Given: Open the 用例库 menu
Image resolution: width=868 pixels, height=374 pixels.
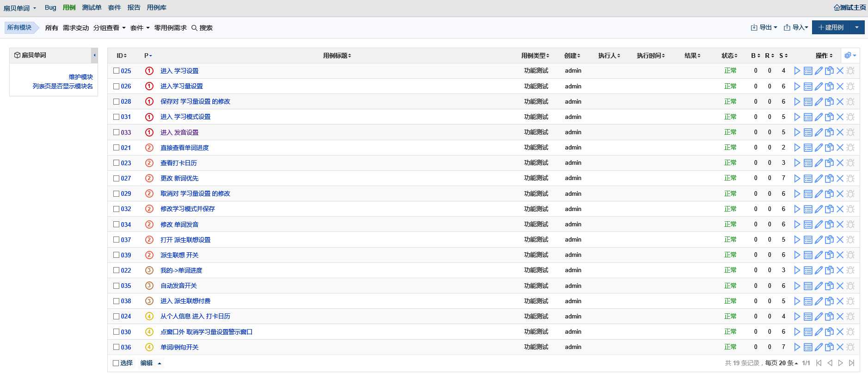Looking at the screenshot, I should pos(156,7).
